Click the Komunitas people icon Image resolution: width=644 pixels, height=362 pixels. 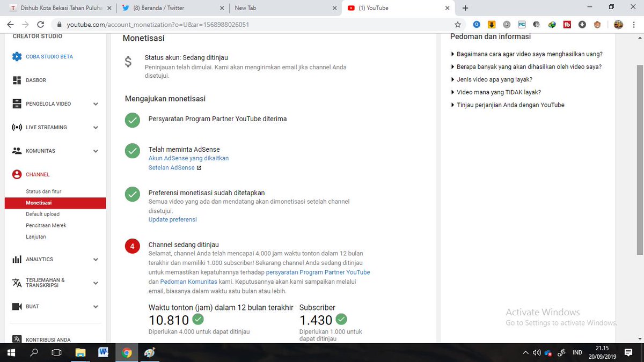(x=17, y=151)
